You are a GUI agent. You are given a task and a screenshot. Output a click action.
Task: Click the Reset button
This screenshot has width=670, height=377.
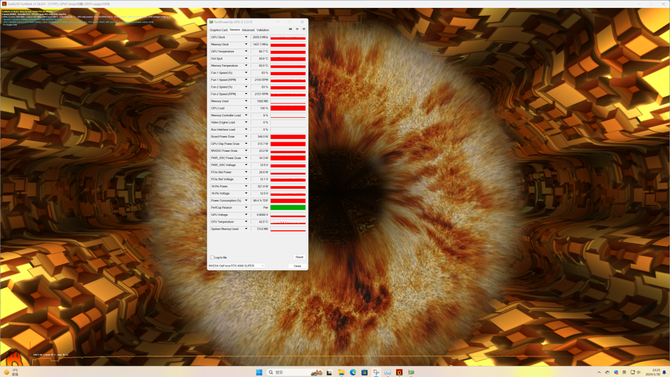click(299, 257)
